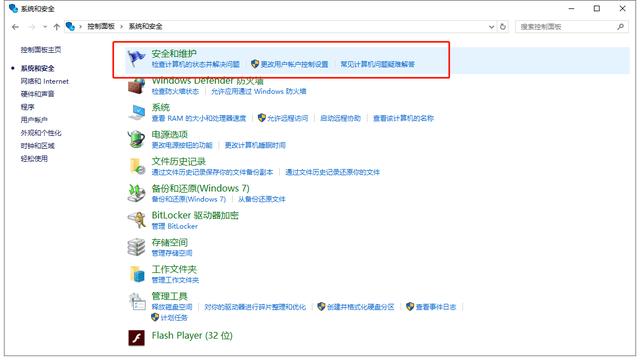Click 系统和安全 in the breadcrumb
Image resolution: width=640 pixels, height=360 pixels.
(145, 27)
